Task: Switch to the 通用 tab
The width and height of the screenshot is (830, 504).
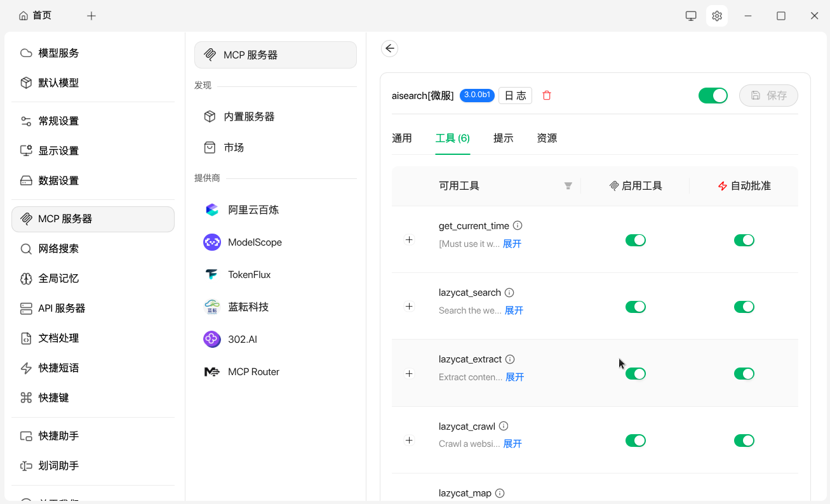Action: [402, 138]
